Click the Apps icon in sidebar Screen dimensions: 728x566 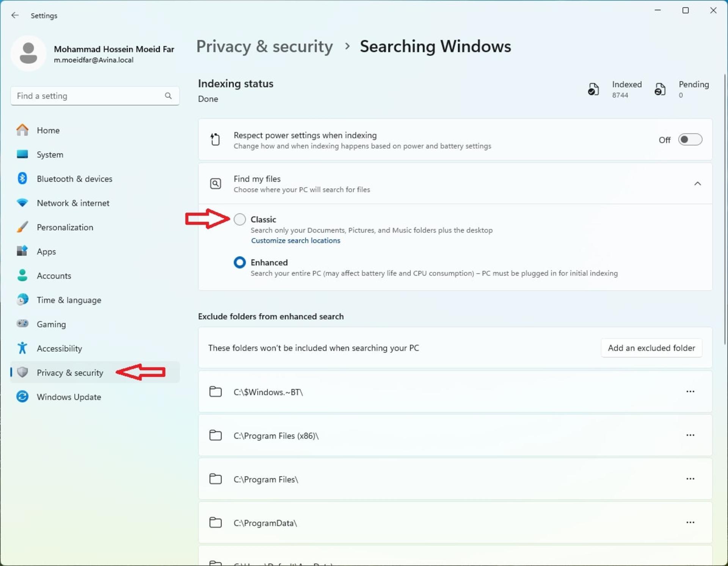coord(22,251)
